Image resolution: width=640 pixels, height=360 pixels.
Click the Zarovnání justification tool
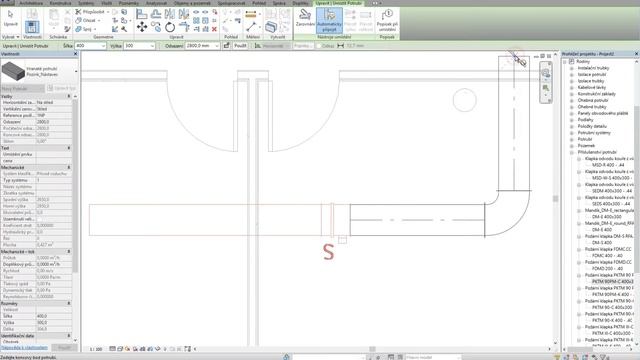pyautogui.click(x=305, y=18)
